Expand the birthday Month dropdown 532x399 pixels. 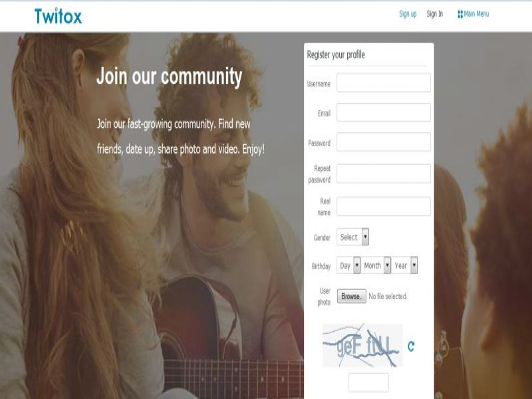click(376, 265)
